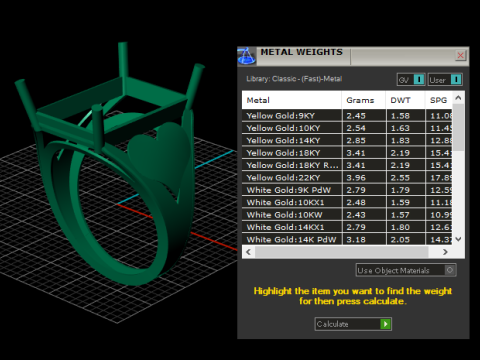The image size is (480, 360).
Task: Select the White Gold:9K PdW row
Action: tap(347, 190)
